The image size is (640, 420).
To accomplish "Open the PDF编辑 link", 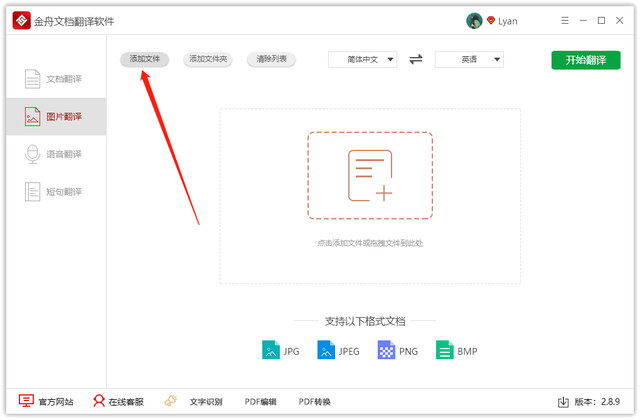I will tap(260, 402).
